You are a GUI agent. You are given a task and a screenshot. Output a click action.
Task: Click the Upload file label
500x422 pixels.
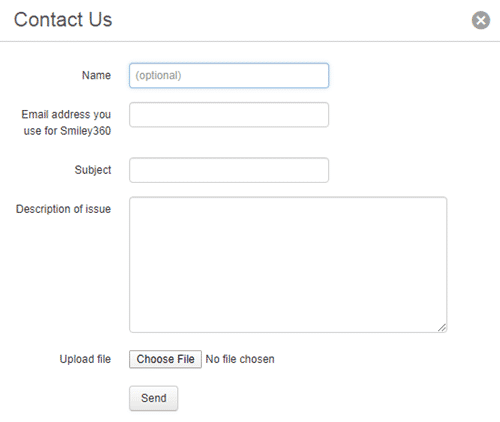[x=85, y=359]
